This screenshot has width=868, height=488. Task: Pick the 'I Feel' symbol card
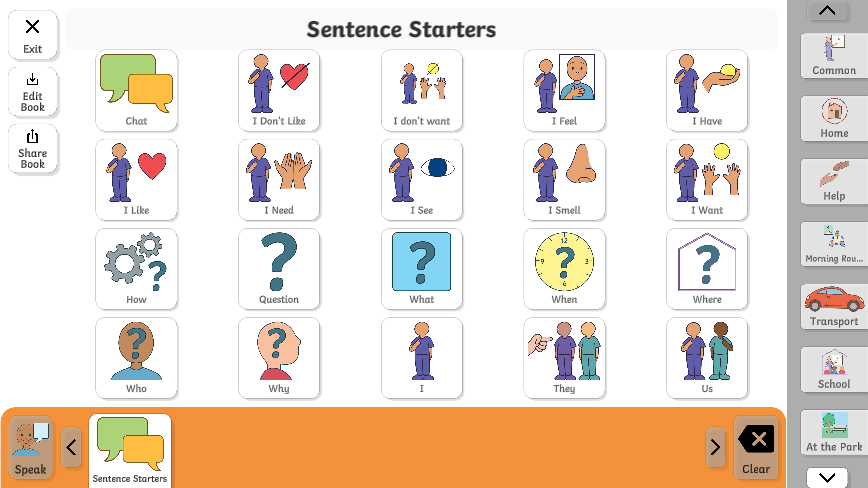tap(564, 90)
